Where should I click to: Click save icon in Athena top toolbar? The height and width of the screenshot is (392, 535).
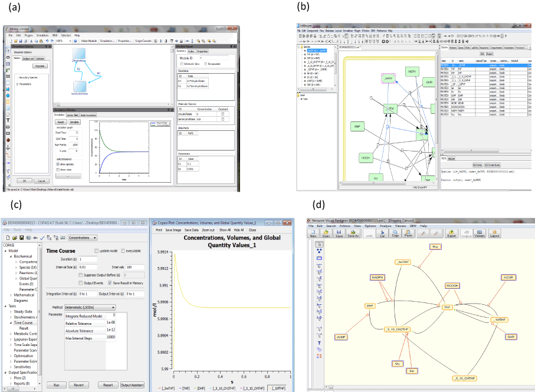pyautogui.click(x=21, y=41)
